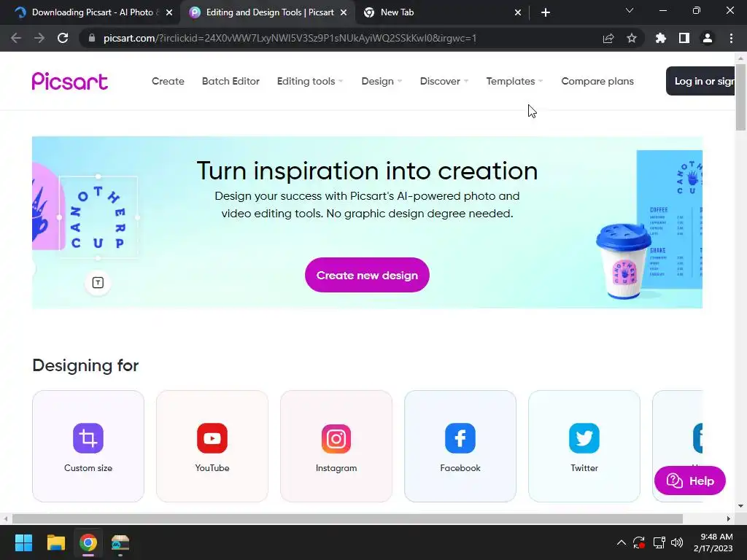Go back with the browser back arrow
747x560 pixels.
click(x=16, y=38)
